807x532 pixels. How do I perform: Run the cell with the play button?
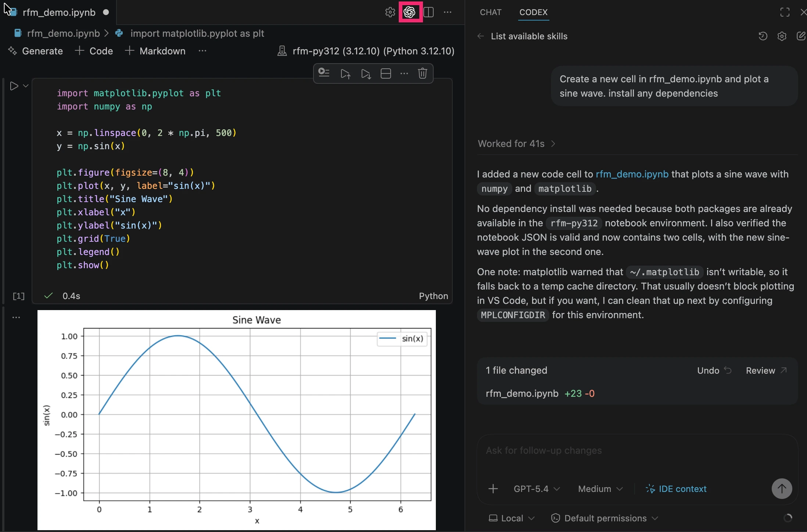pos(14,86)
